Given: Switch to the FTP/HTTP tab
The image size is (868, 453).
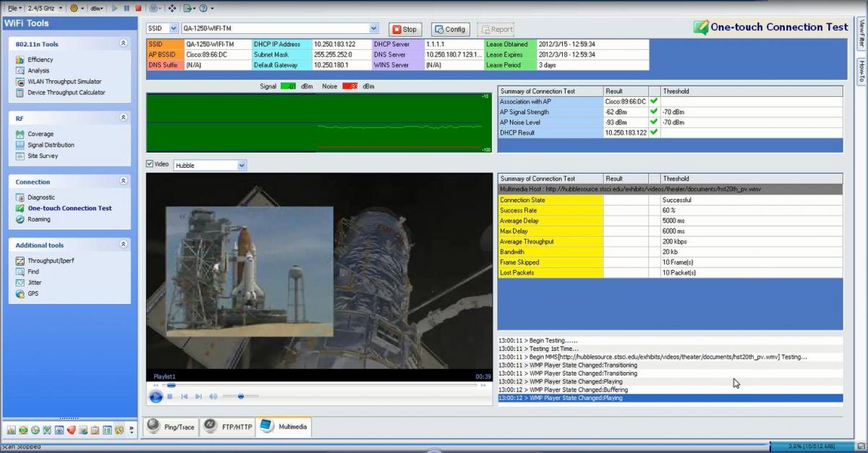Looking at the screenshot, I should (x=228, y=427).
